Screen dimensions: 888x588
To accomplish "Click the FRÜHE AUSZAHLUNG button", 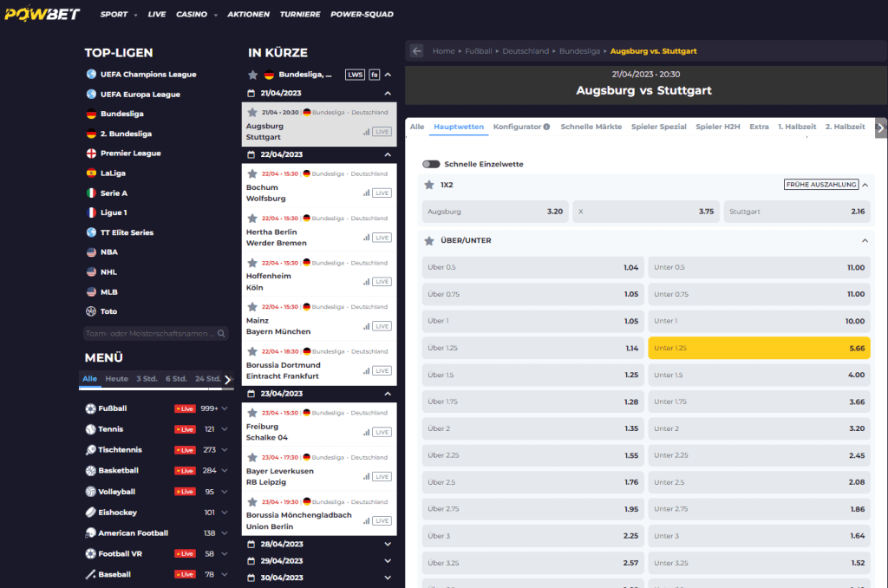I will 821,185.
